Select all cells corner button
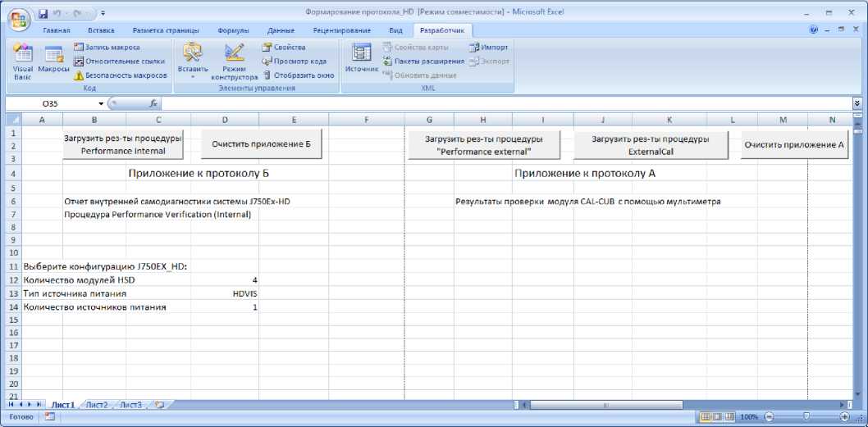The width and height of the screenshot is (868, 427). pyautogui.click(x=13, y=120)
